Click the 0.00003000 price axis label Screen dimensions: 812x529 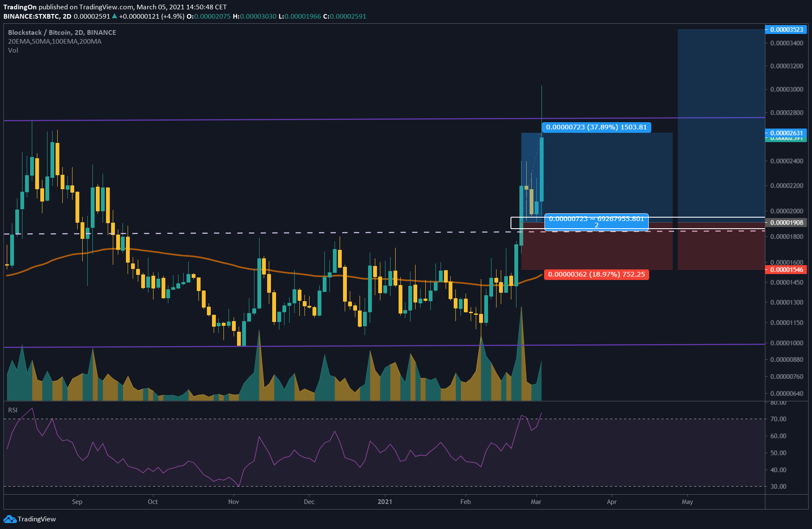pyautogui.click(x=787, y=89)
